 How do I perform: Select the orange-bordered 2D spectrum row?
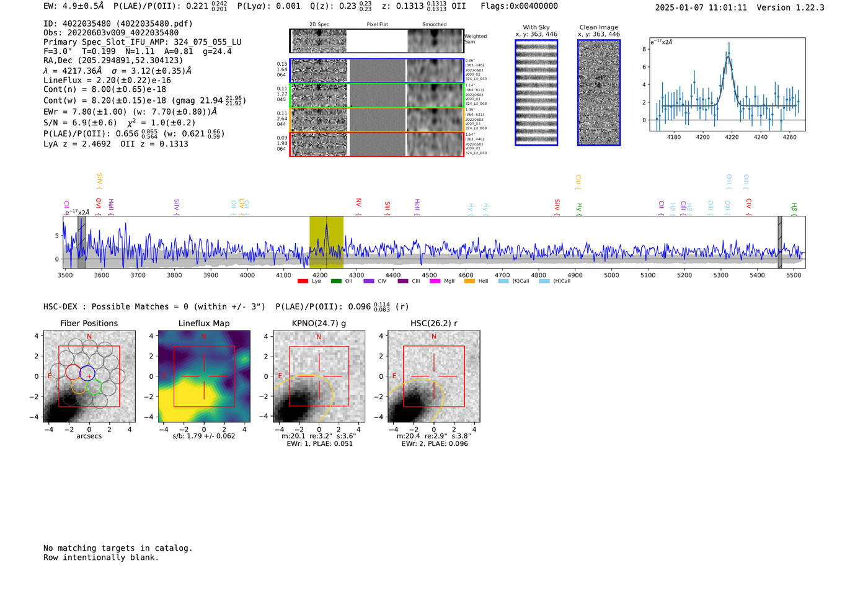377,120
